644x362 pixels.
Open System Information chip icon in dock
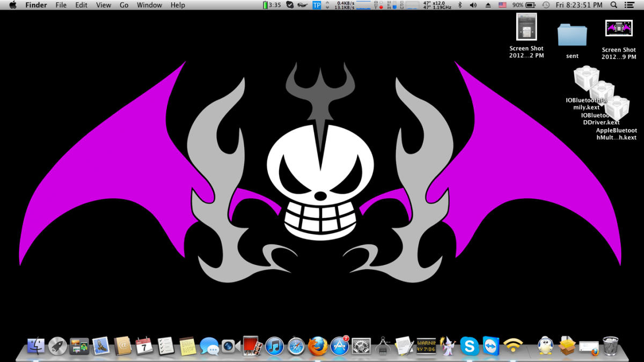coord(383,346)
